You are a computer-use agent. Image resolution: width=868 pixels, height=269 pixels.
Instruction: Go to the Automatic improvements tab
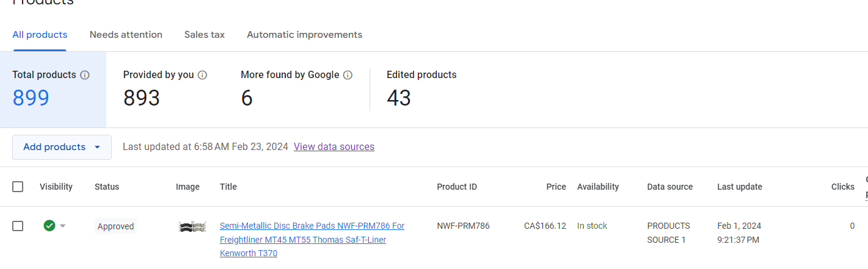point(304,35)
